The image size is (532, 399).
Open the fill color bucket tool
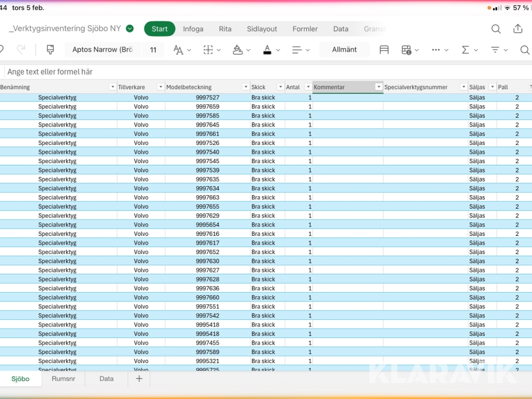tap(238, 50)
